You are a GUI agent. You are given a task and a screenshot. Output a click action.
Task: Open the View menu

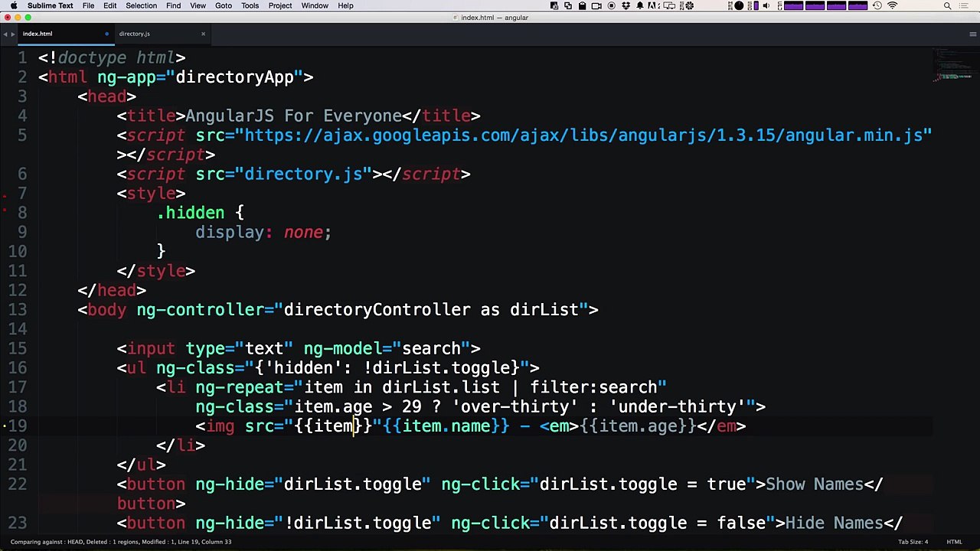(x=198, y=5)
